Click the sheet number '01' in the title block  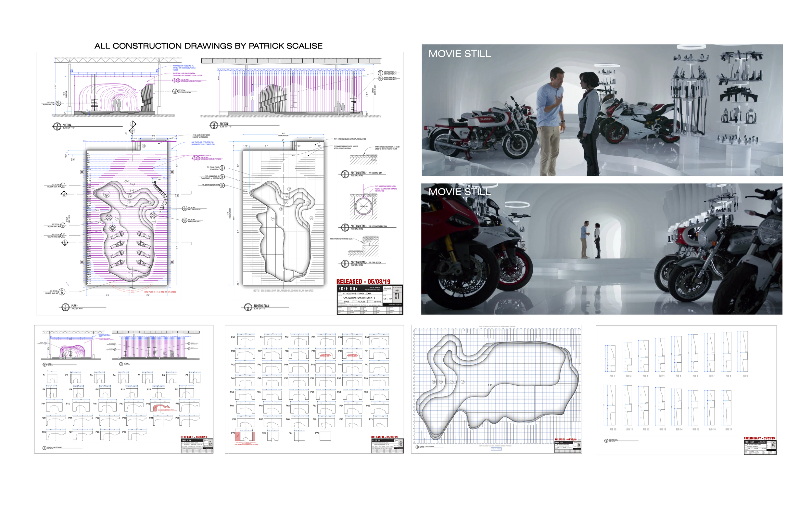point(397,296)
